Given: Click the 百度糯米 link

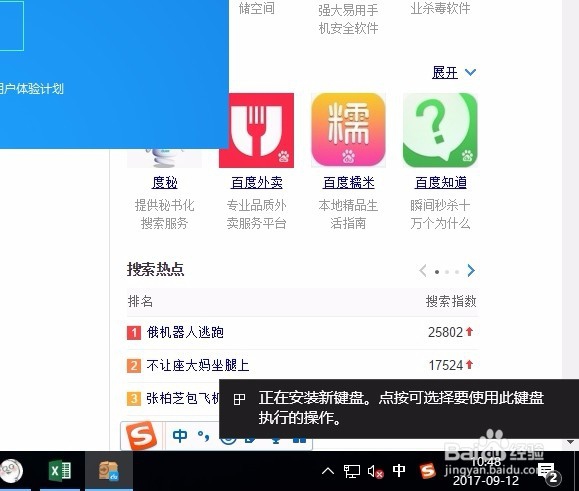Looking at the screenshot, I should pos(349,182).
